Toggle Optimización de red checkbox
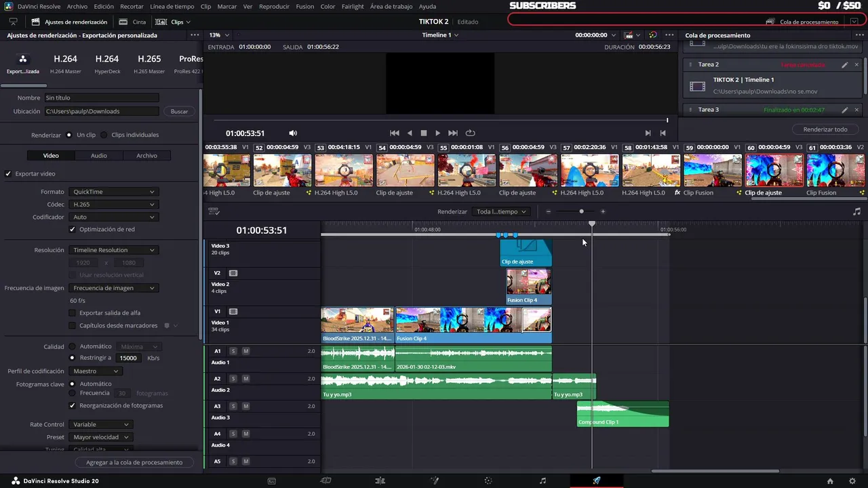The width and height of the screenshot is (868, 488). pyautogui.click(x=73, y=230)
